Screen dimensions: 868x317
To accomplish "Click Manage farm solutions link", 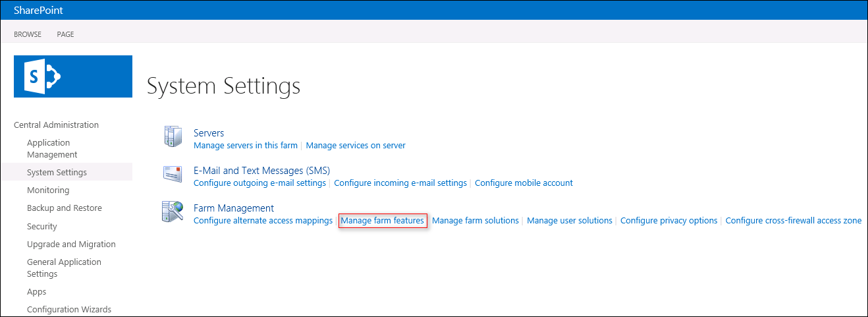I will point(475,221).
